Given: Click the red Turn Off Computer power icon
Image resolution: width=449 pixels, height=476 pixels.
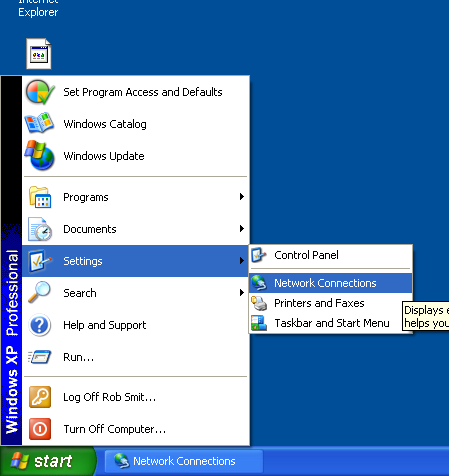Looking at the screenshot, I should coord(40,429).
